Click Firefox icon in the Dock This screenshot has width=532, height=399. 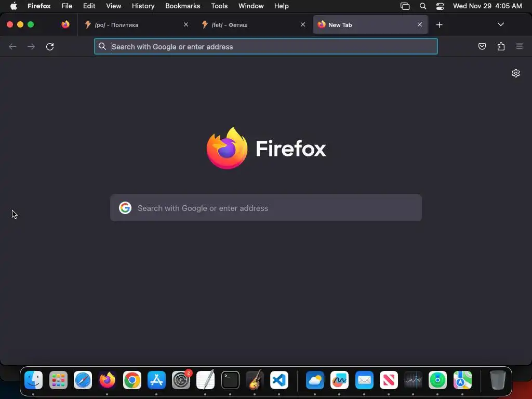(x=107, y=380)
